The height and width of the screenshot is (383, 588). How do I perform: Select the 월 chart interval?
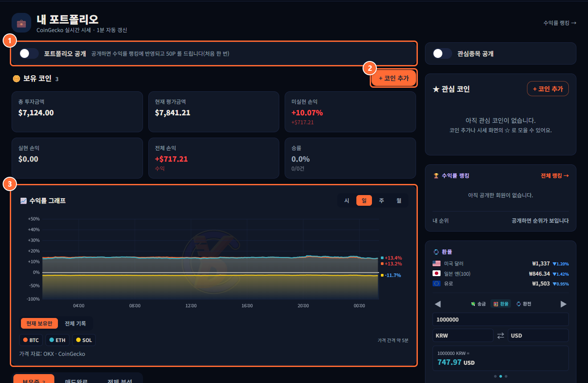point(399,200)
